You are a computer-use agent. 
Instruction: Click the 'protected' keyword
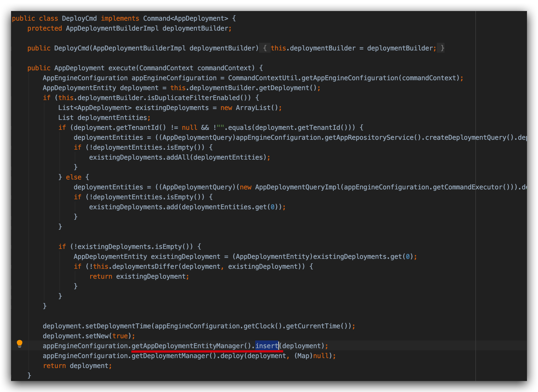click(45, 28)
